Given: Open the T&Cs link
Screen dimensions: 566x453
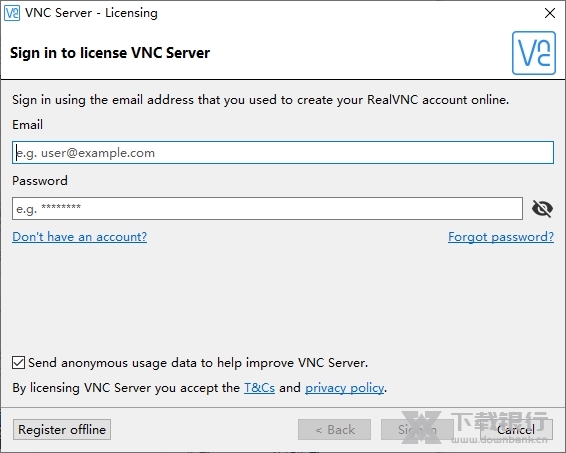Looking at the screenshot, I should tap(259, 388).
